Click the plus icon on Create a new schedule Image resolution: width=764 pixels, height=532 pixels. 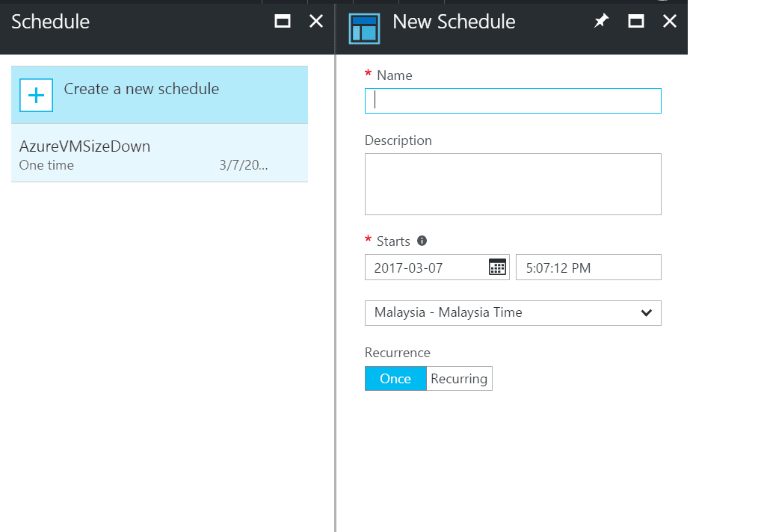[x=36, y=95]
